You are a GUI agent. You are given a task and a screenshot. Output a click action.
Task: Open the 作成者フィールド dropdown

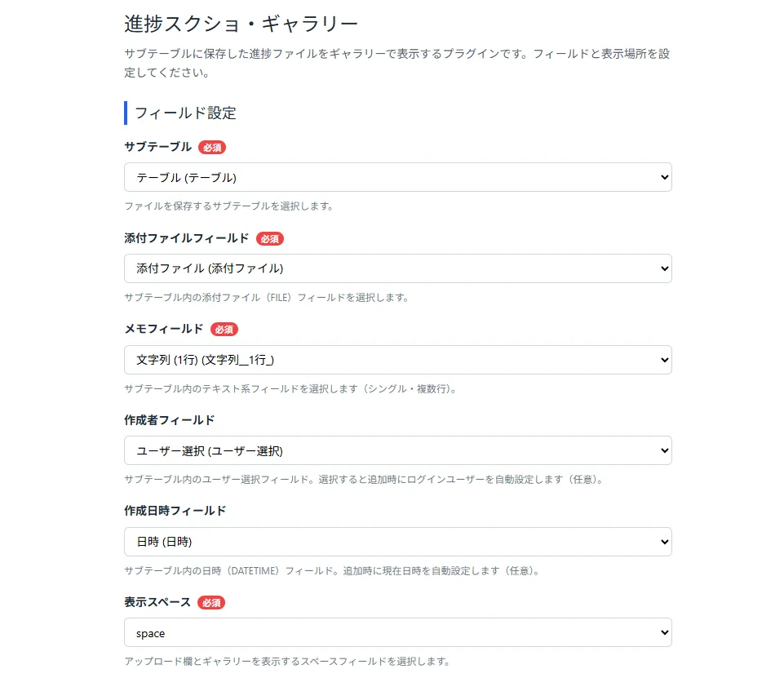[x=397, y=450]
